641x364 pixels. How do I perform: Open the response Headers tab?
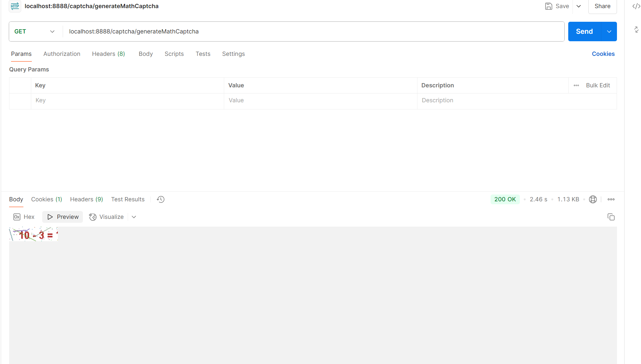[x=86, y=199]
